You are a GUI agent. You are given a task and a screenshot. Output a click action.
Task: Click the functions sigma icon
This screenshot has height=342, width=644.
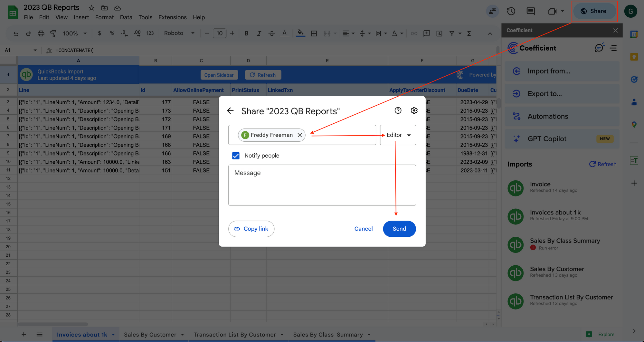click(x=469, y=33)
